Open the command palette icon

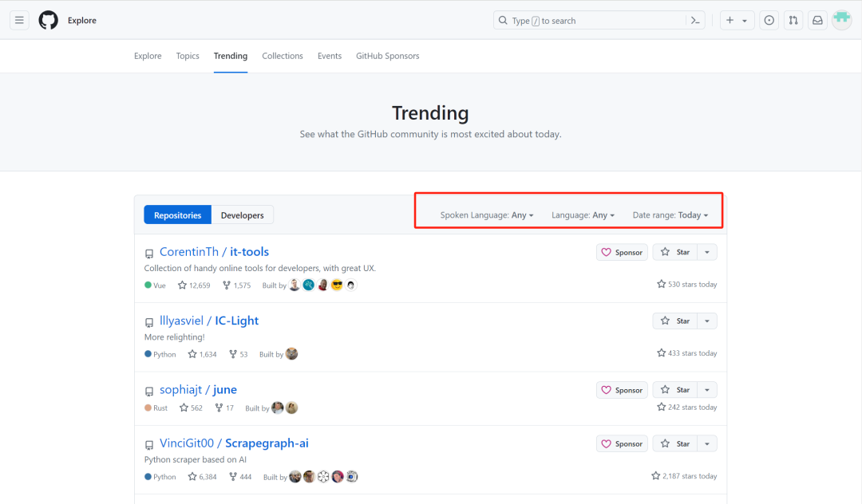point(695,20)
